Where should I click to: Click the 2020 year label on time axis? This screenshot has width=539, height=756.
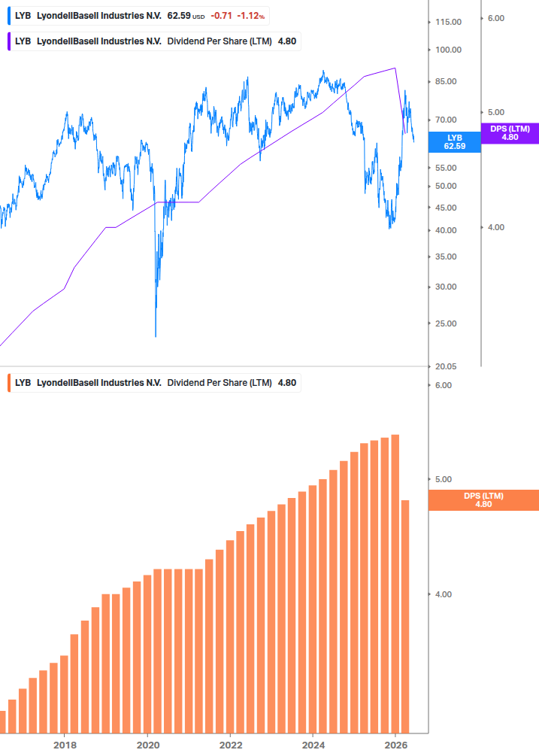coord(148,745)
